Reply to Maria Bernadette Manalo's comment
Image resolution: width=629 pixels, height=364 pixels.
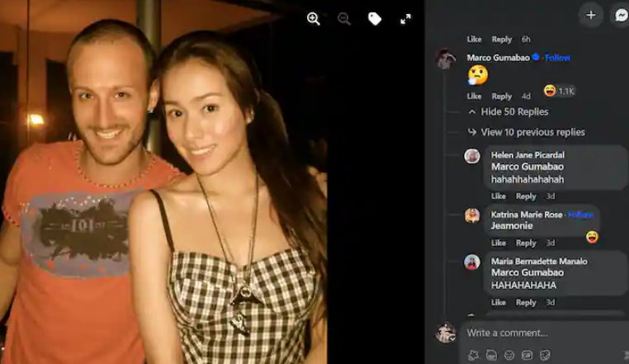pos(526,303)
